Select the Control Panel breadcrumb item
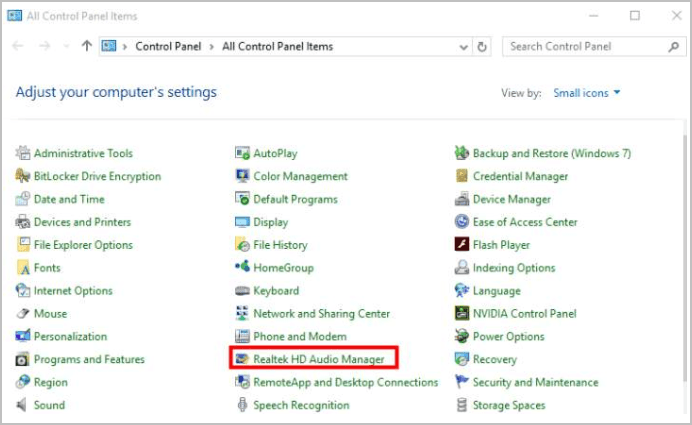The width and height of the screenshot is (692, 425). tap(167, 46)
